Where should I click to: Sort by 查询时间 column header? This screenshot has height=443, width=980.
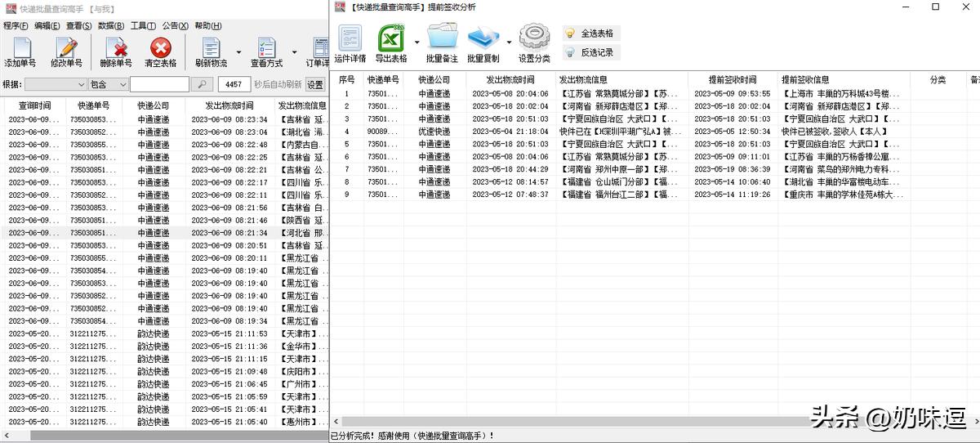coord(34,105)
